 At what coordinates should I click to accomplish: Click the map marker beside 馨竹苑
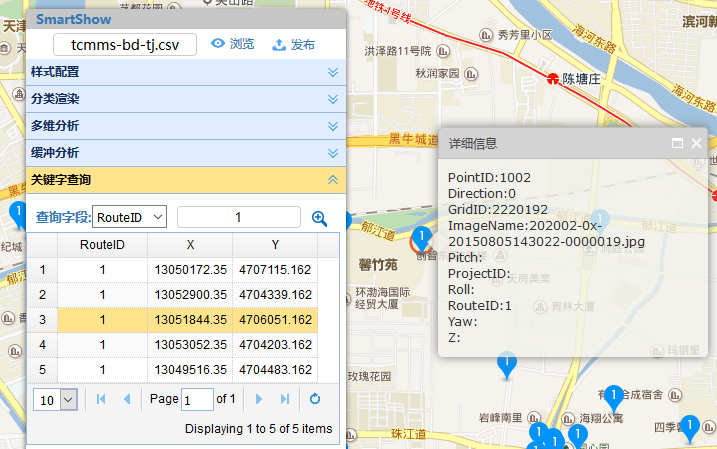(x=421, y=238)
